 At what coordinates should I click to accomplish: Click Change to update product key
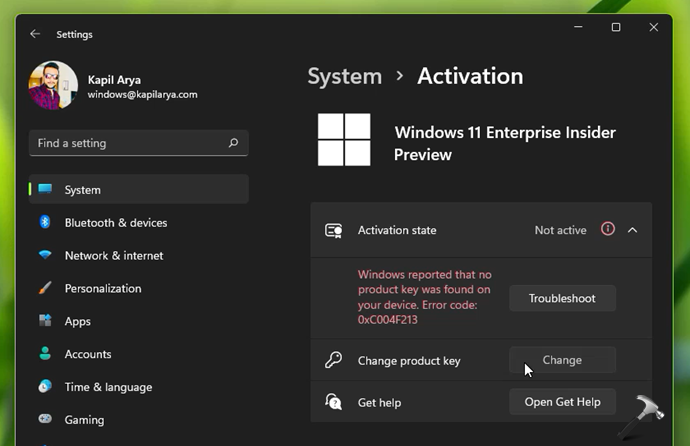[562, 360]
